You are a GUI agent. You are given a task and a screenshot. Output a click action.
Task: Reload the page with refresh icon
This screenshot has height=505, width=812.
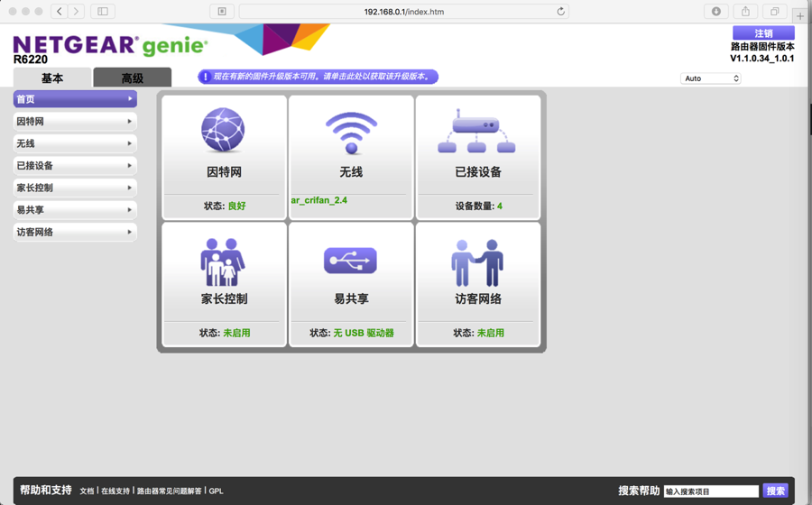point(561,12)
